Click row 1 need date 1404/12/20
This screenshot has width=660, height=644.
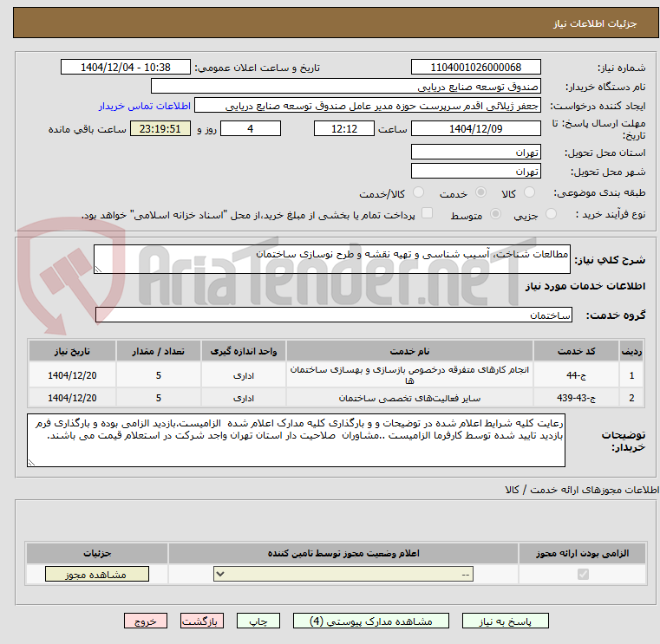(x=72, y=375)
